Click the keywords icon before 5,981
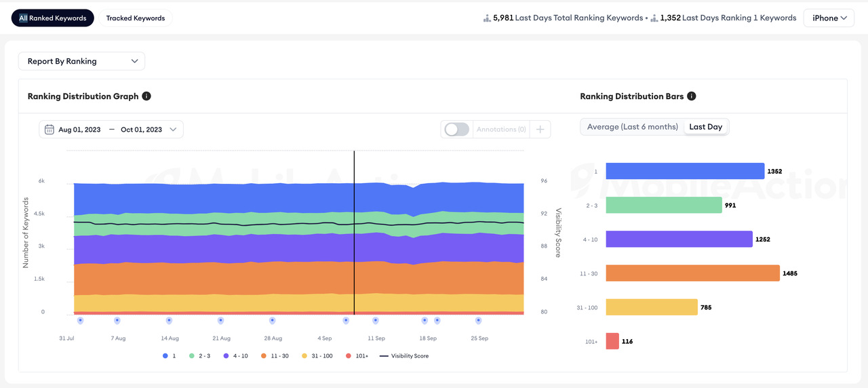 (487, 18)
